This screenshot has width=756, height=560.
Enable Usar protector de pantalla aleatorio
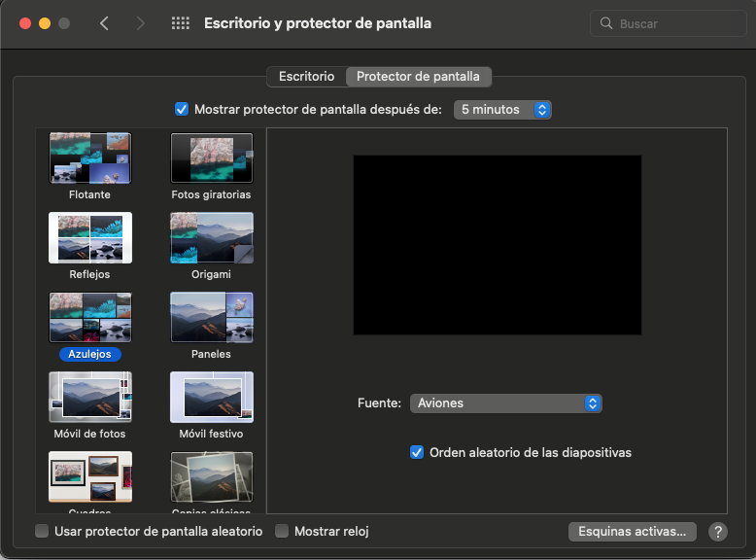[x=42, y=531]
